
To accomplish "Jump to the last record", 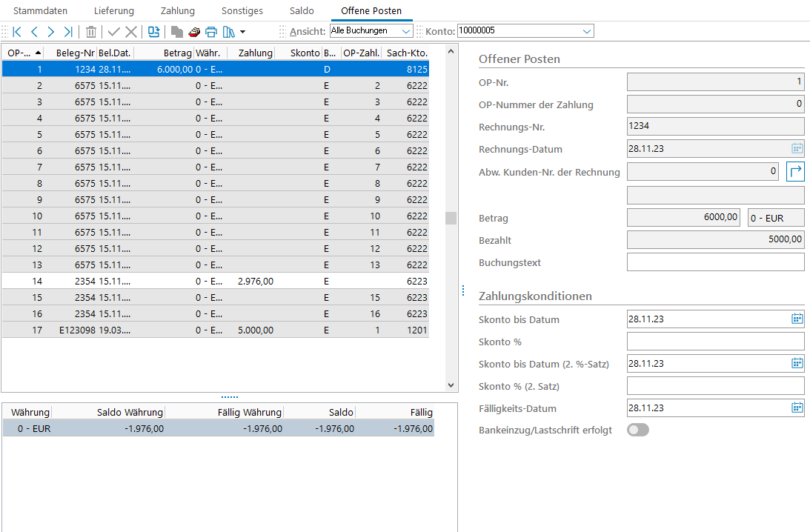I will click(x=68, y=31).
